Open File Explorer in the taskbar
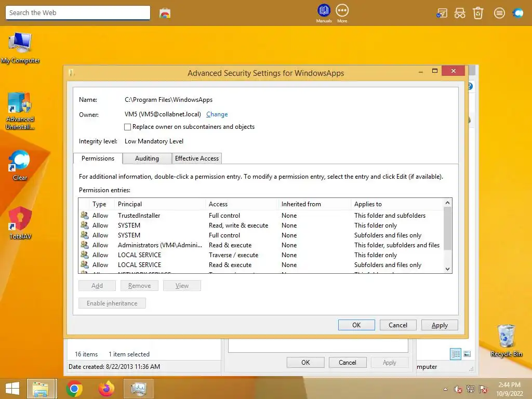 point(41,389)
